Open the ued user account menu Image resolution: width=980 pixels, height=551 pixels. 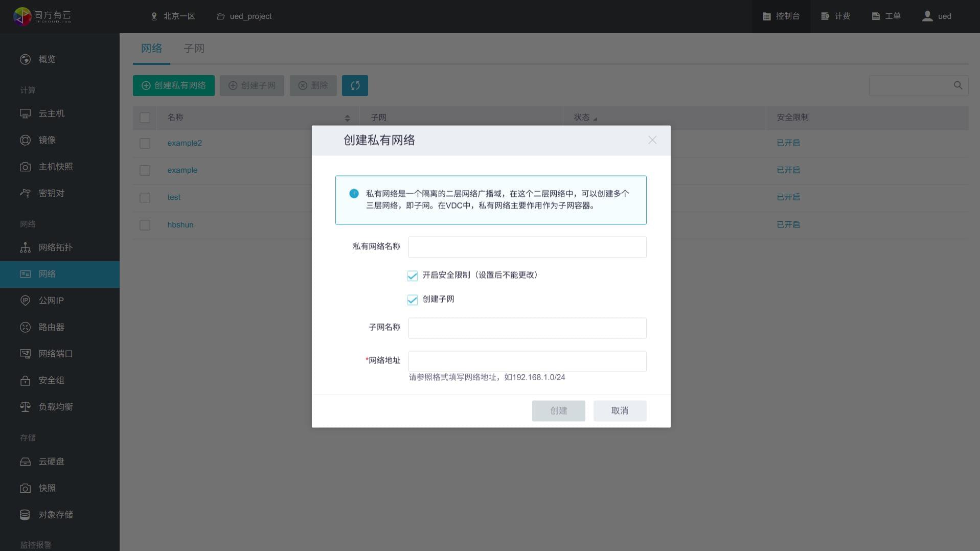[937, 16]
